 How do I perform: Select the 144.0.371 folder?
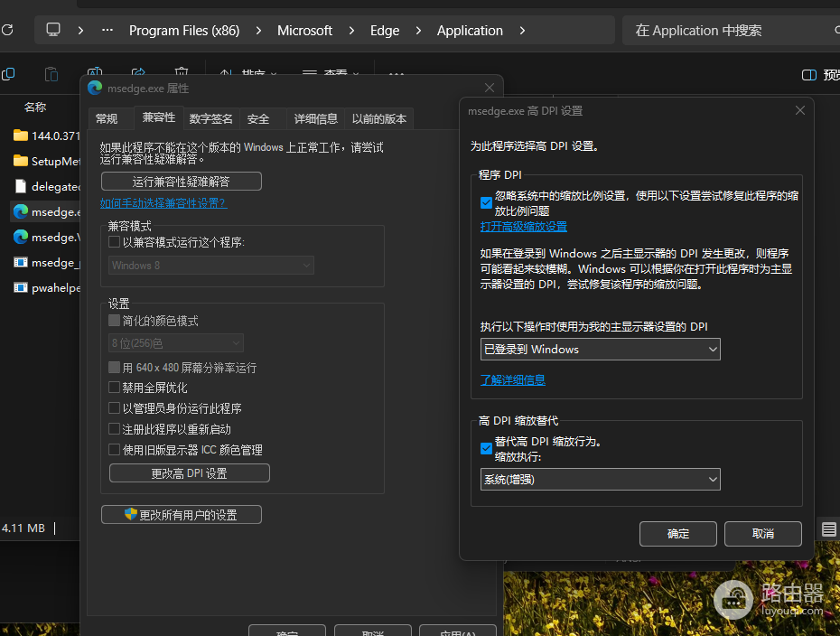47,136
